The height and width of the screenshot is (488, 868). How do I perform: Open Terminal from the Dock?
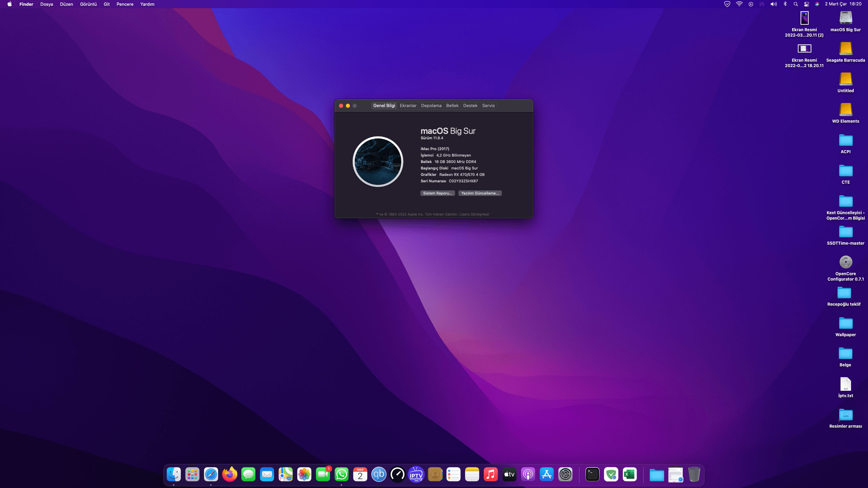point(592,474)
